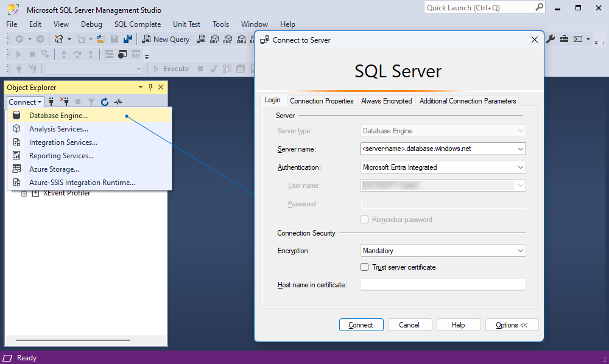The height and width of the screenshot is (364, 609).
Task: Click the single-disk Save icon
Action: (x=114, y=39)
